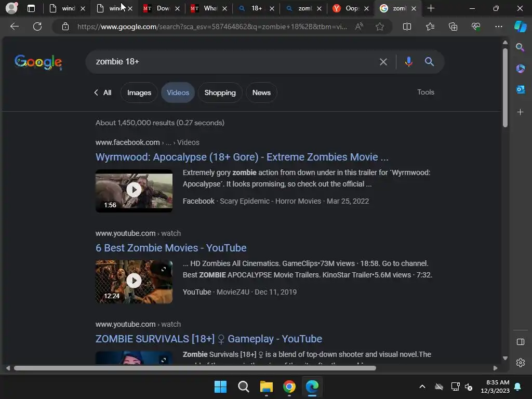
Task: Select the Images filter
Action: pos(139,92)
